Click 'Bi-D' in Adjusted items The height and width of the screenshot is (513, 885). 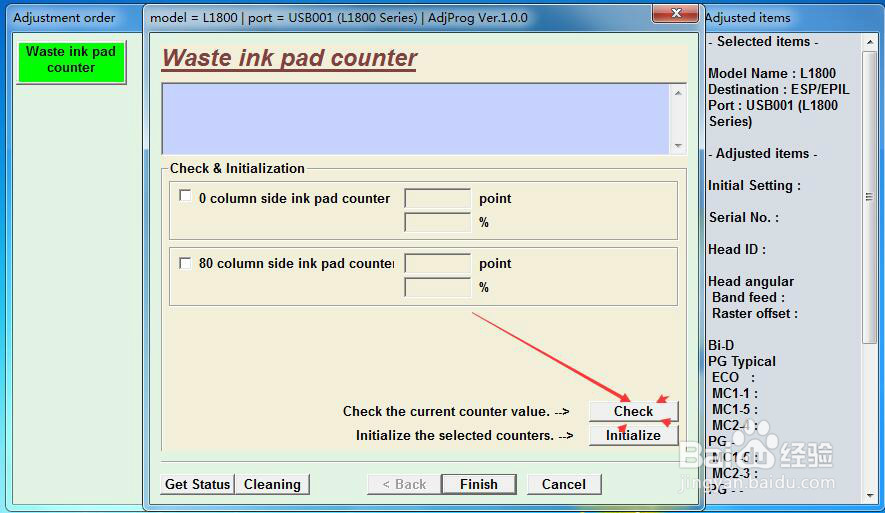721,345
